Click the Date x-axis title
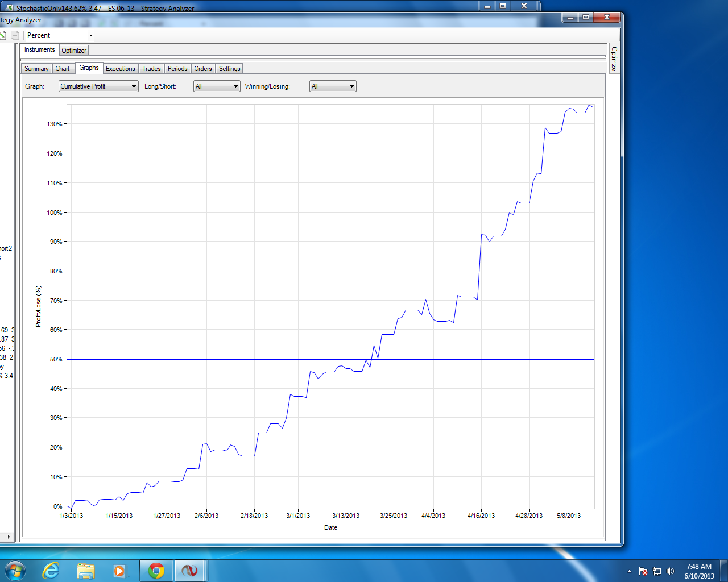Screen dimensions: 728x582 [330, 527]
